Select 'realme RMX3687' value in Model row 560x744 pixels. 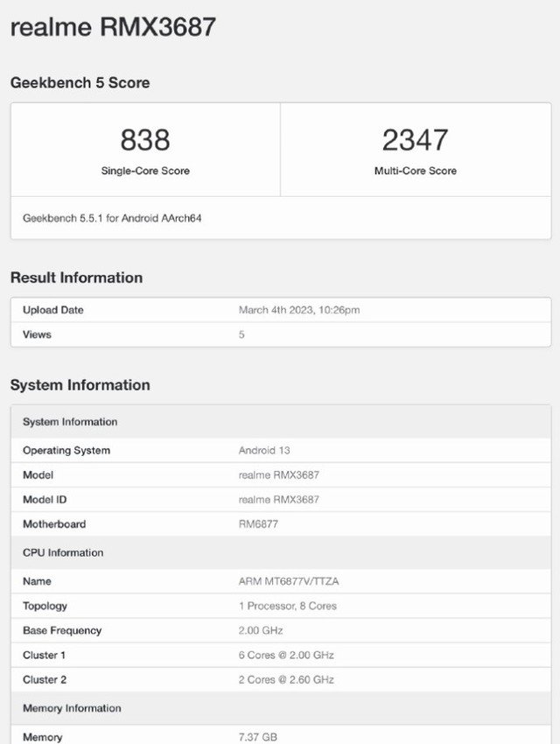point(279,475)
